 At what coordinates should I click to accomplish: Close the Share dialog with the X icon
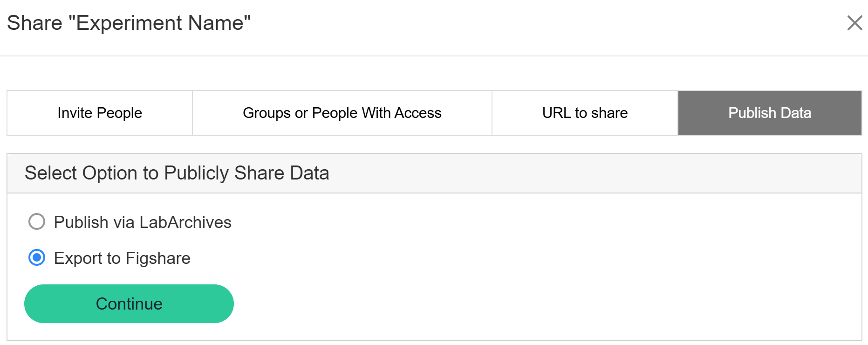[x=854, y=23]
